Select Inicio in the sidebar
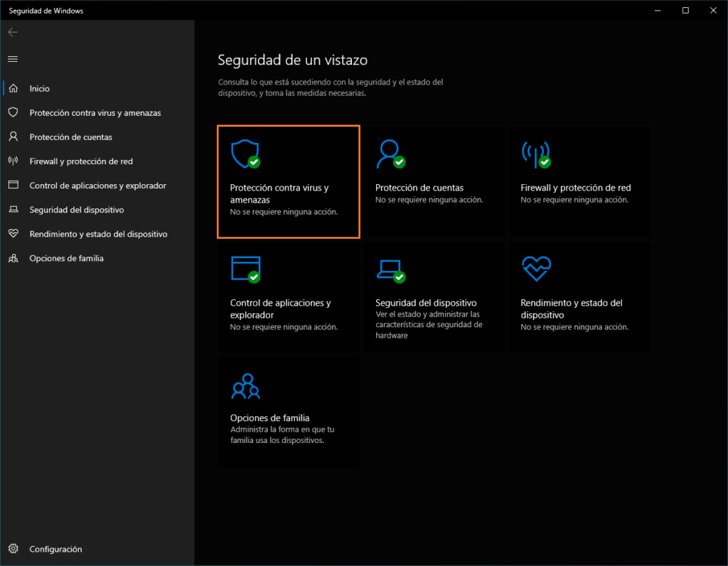The image size is (728, 566). coord(40,89)
